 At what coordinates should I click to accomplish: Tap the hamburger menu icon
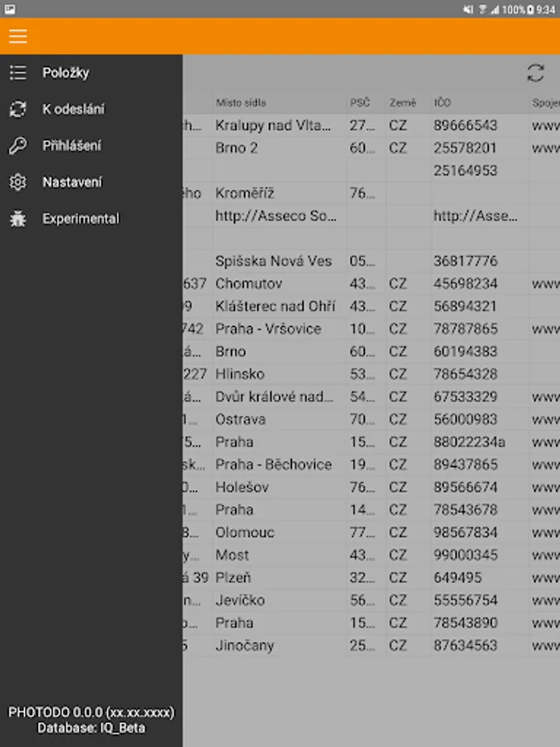point(17,37)
